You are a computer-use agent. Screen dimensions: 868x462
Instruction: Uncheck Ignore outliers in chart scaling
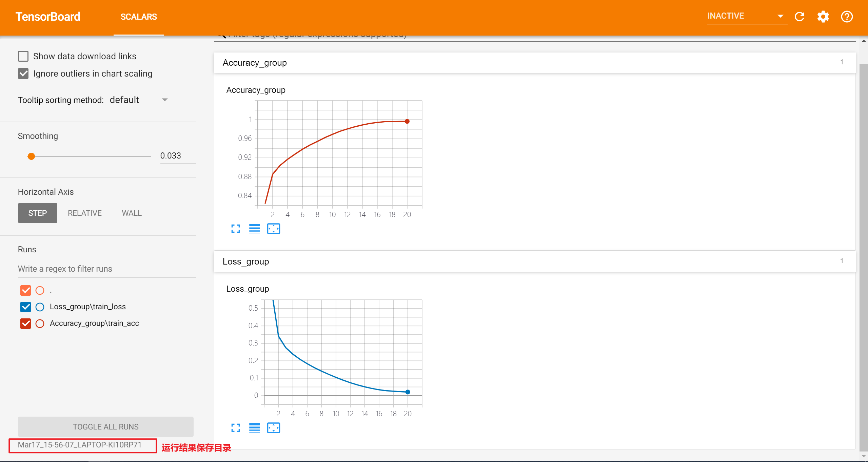coord(23,73)
